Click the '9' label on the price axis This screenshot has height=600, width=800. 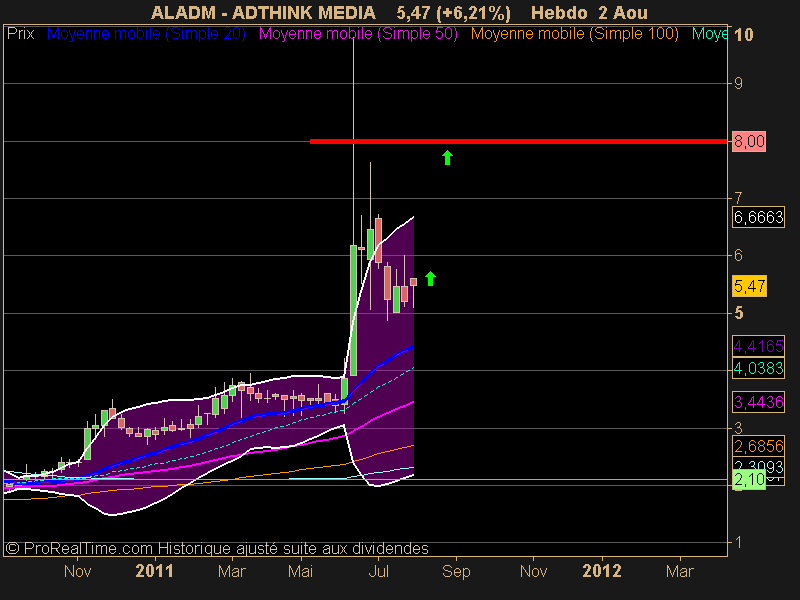pyautogui.click(x=738, y=83)
